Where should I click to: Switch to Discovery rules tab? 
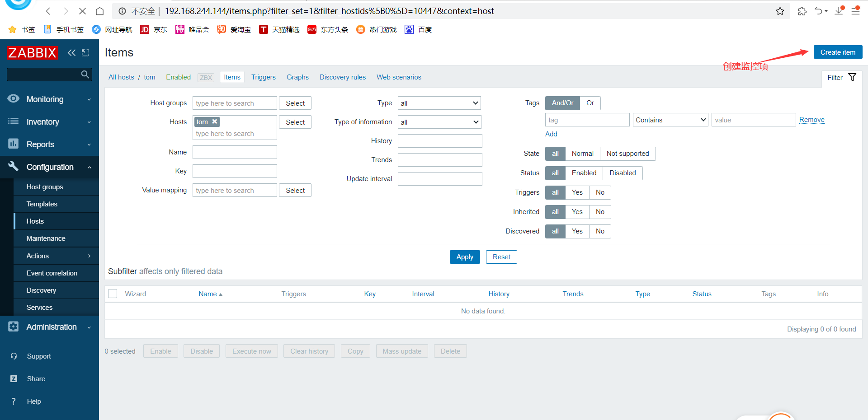(343, 77)
